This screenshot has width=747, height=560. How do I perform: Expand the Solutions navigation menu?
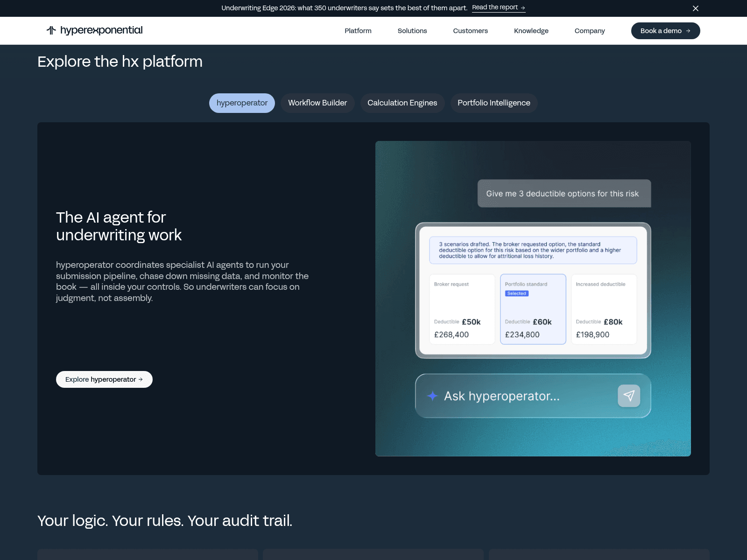tap(412, 31)
